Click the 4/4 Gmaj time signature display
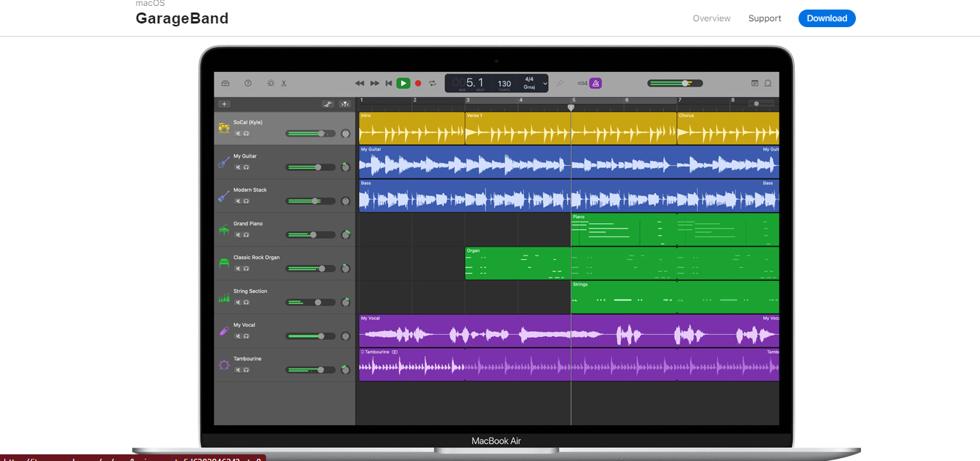The height and width of the screenshot is (461, 980). 529,83
